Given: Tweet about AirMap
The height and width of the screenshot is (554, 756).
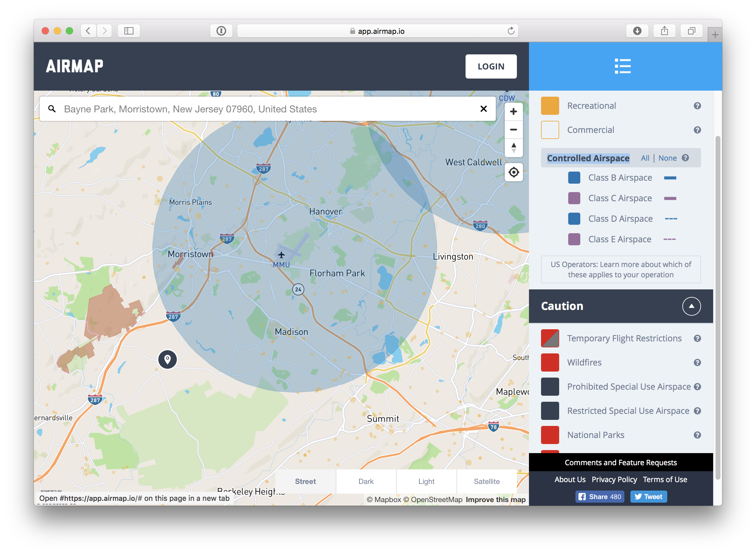Looking at the screenshot, I should (x=648, y=496).
